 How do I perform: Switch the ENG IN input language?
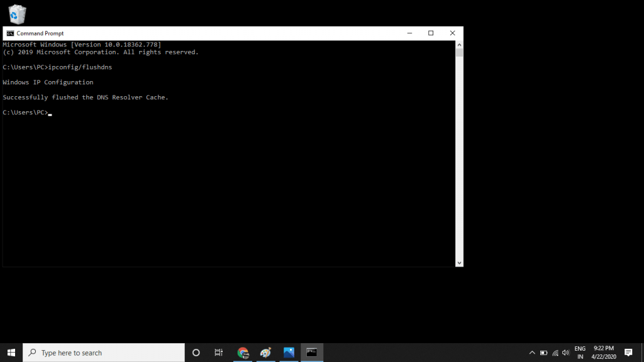point(580,353)
